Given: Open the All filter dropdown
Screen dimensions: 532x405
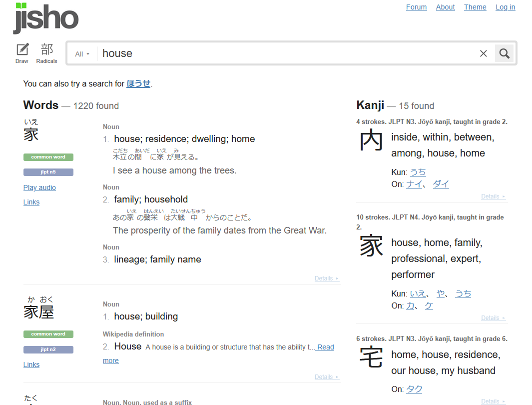Looking at the screenshot, I should pyautogui.click(x=82, y=54).
